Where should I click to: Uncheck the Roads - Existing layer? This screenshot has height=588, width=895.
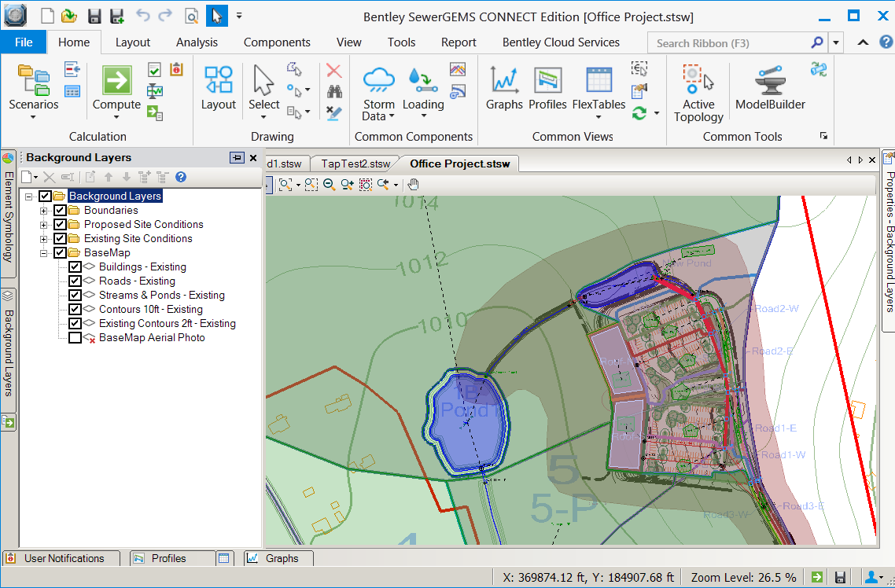click(76, 281)
